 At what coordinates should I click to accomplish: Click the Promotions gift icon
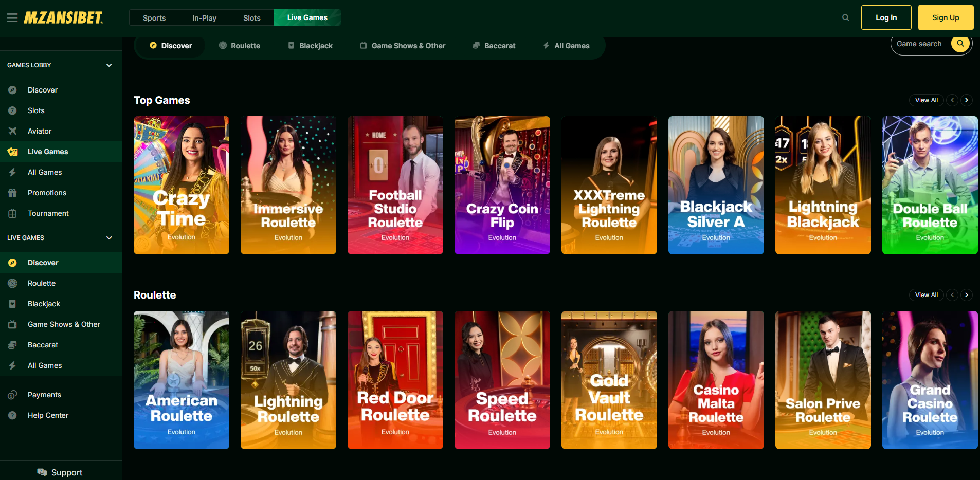[13, 193]
